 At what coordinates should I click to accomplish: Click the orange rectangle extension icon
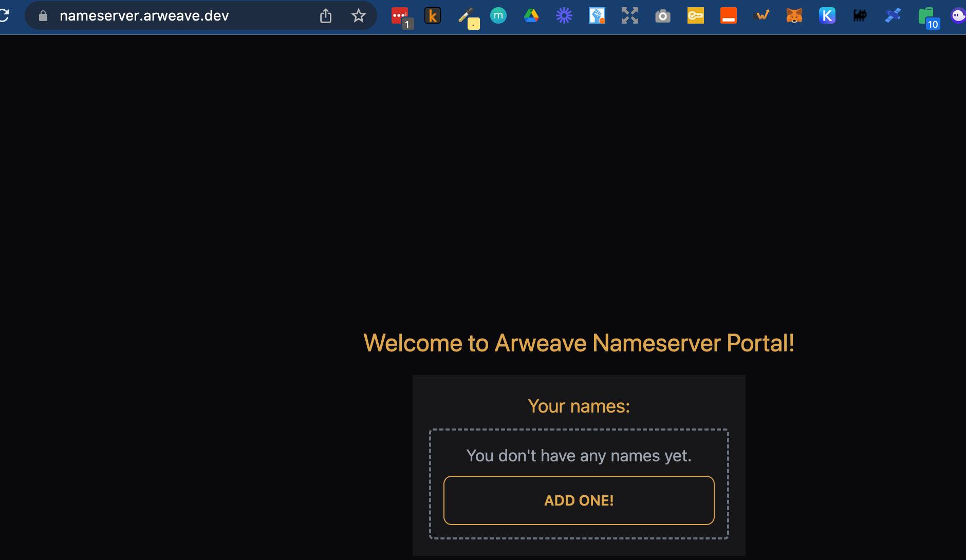pos(729,15)
